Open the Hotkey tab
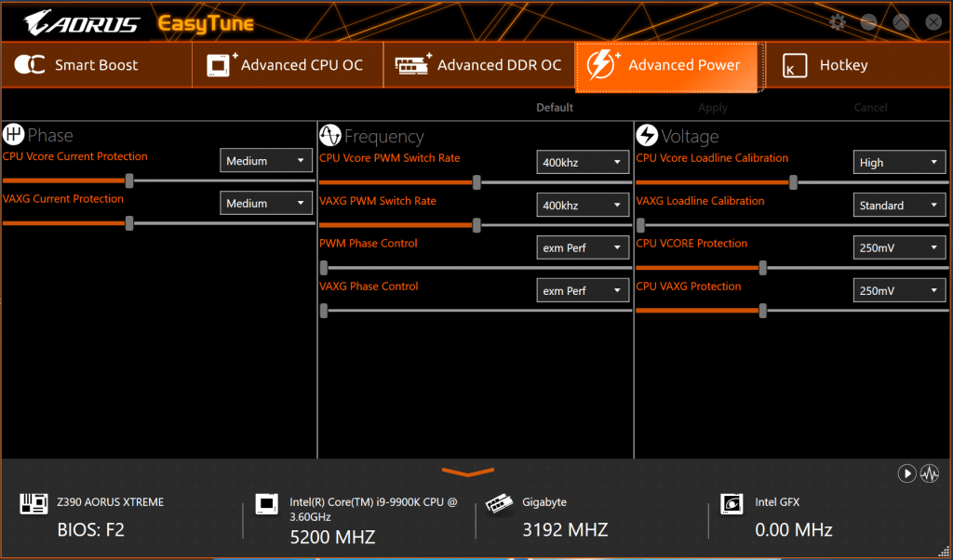The width and height of the screenshot is (953, 560). pos(859,65)
